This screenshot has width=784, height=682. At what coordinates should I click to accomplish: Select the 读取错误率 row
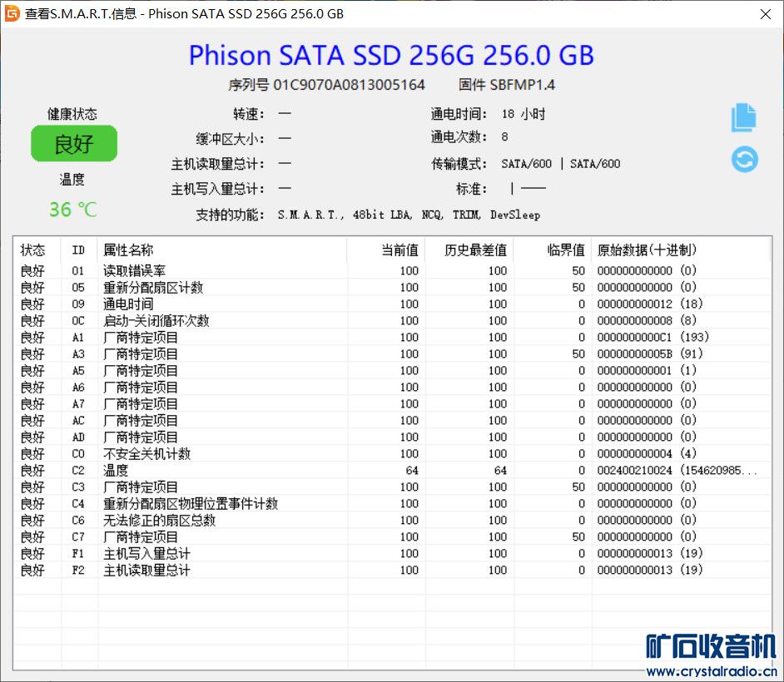pyautogui.click(x=392, y=271)
